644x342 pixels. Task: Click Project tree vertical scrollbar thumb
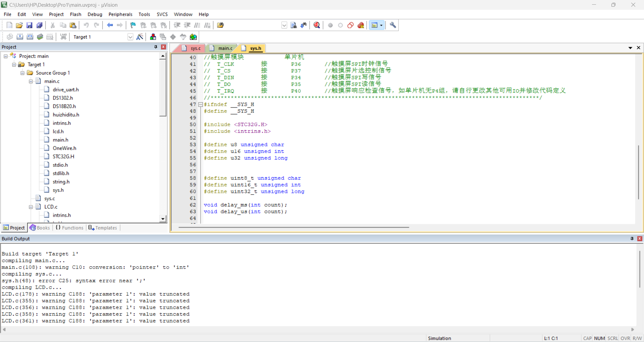tap(163, 88)
